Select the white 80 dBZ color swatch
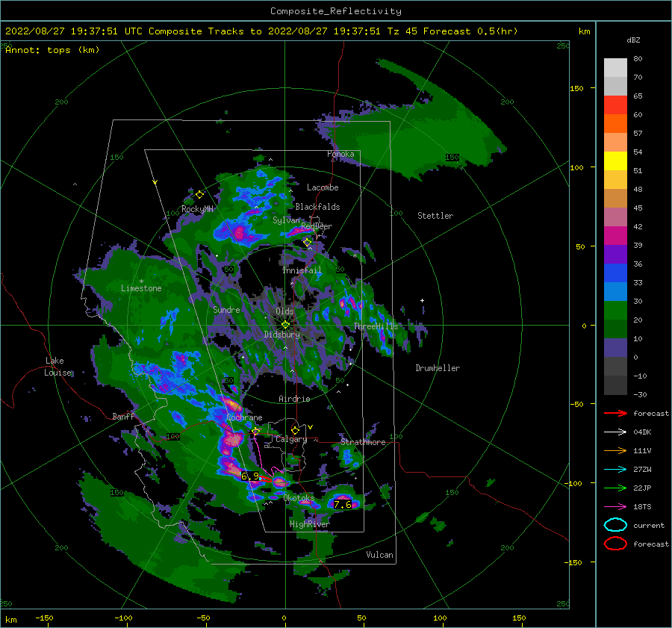Image resolution: width=672 pixels, height=628 pixels. pos(615,68)
